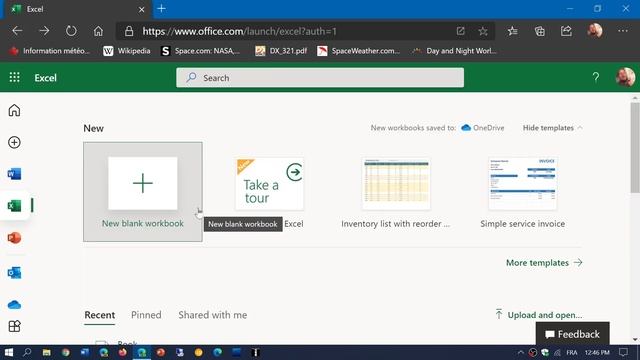
Task: Select the Excel sidebar icon
Action: (x=14, y=205)
